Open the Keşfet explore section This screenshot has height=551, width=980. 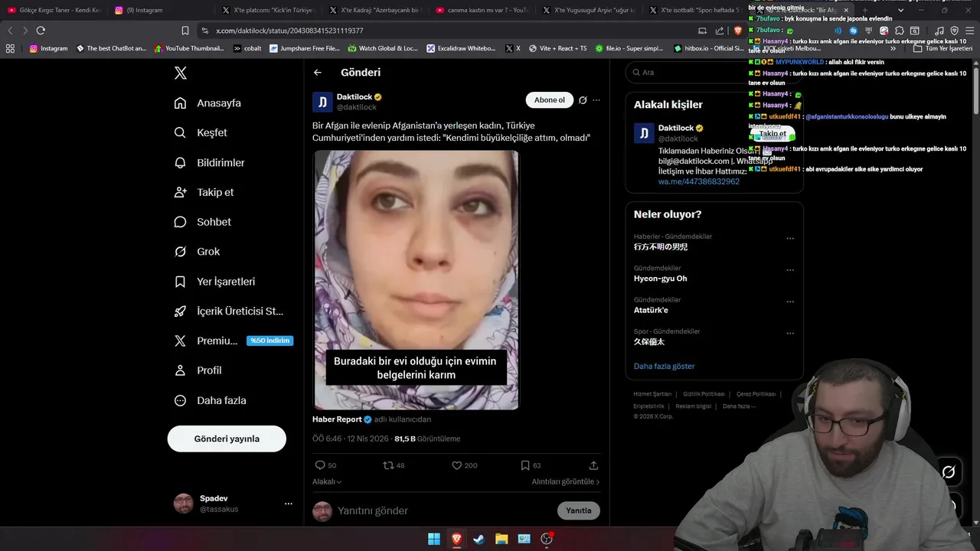tap(201, 132)
